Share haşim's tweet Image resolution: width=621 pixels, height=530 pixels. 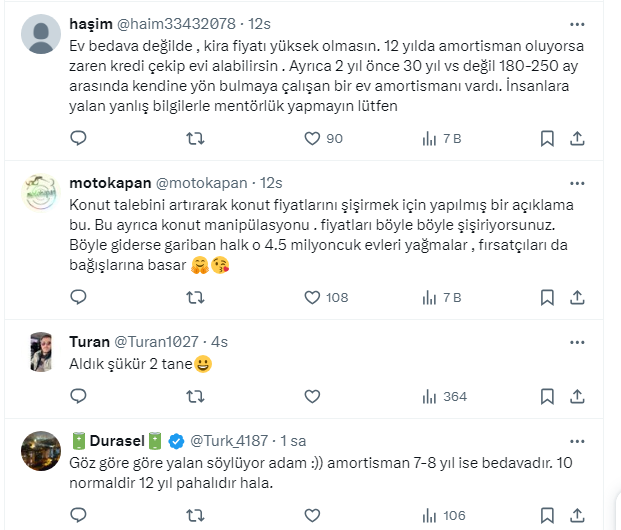click(x=578, y=138)
